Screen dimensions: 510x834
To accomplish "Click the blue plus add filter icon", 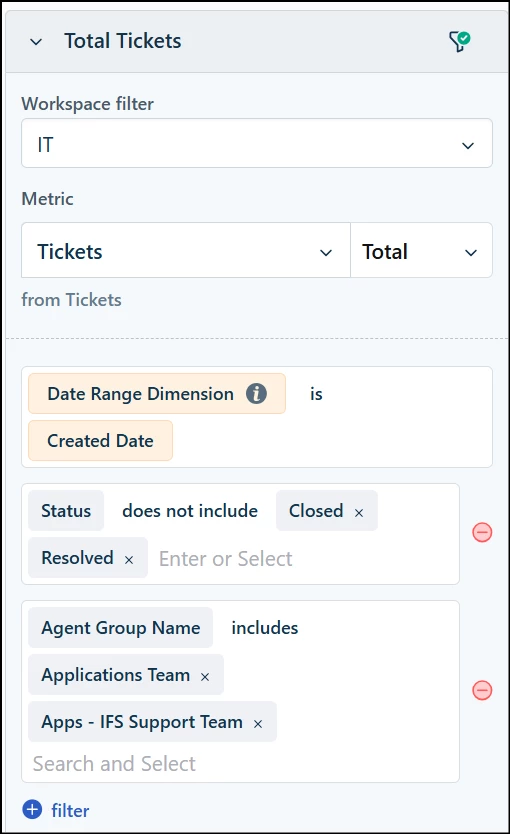I will 32,810.
